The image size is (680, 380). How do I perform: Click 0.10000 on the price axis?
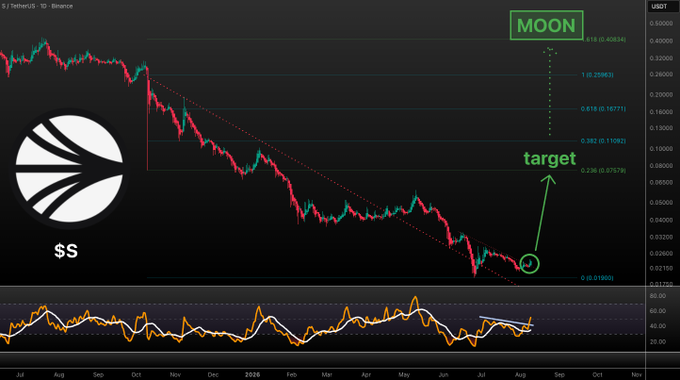click(661, 149)
